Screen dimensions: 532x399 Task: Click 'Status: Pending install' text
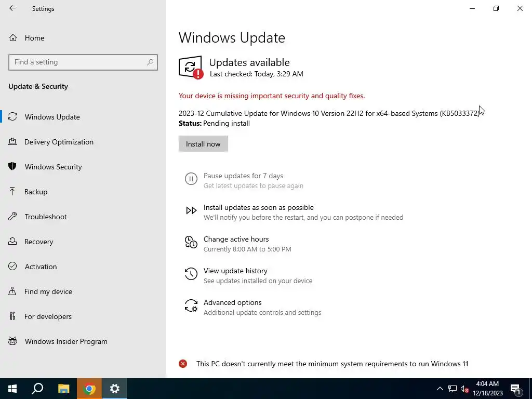[x=215, y=123]
